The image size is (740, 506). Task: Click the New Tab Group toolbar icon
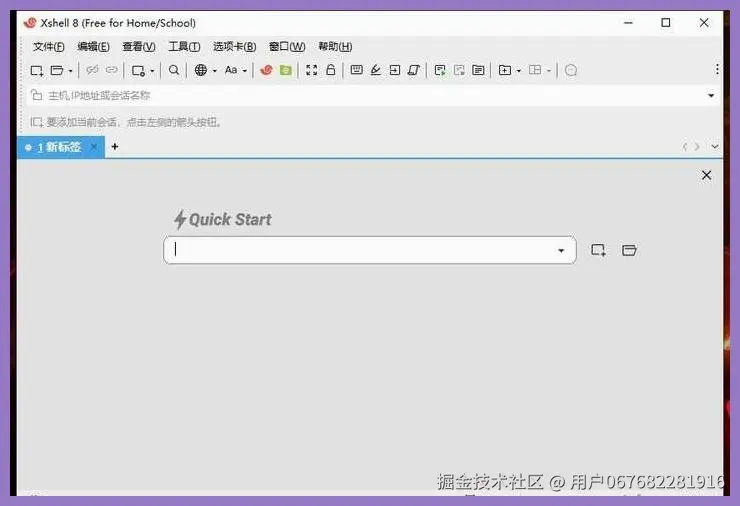505,70
